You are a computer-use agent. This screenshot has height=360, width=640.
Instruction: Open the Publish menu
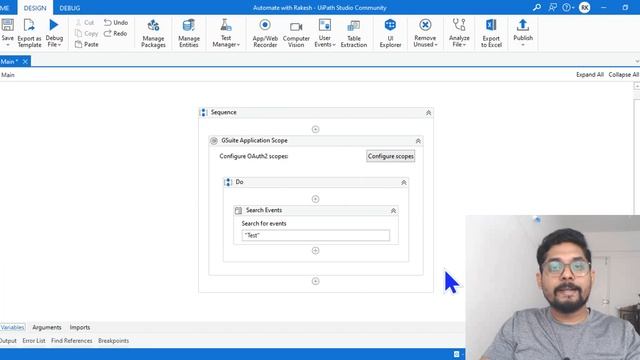click(523, 33)
